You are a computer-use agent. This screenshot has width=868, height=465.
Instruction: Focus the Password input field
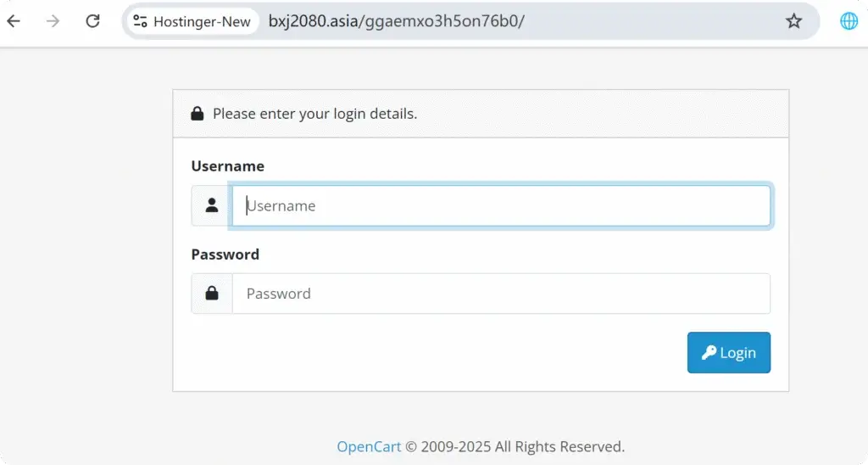coord(501,294)
